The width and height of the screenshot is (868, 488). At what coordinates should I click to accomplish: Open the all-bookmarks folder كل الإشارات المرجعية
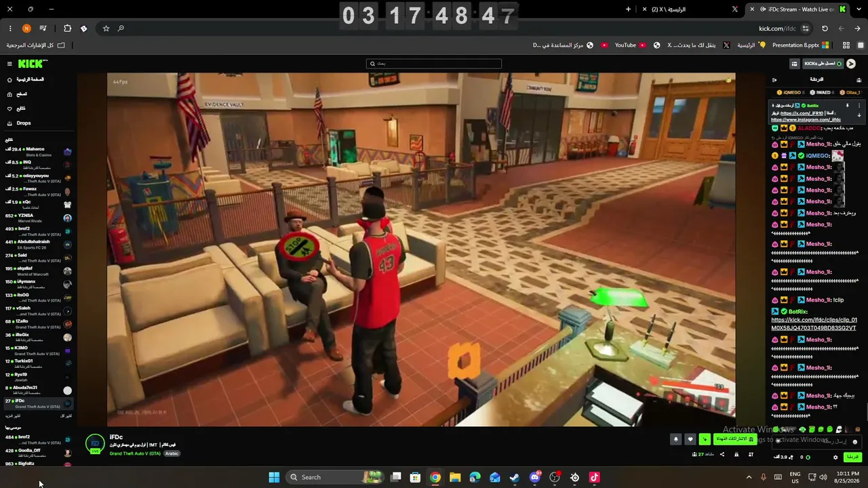point(35,45)
